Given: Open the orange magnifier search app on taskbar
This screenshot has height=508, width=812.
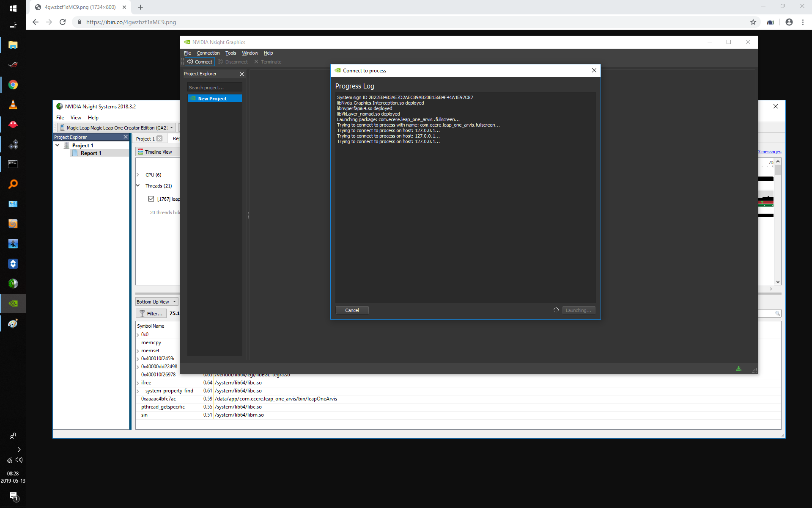Looking at the screenshot, I should [x=13, y=184].
